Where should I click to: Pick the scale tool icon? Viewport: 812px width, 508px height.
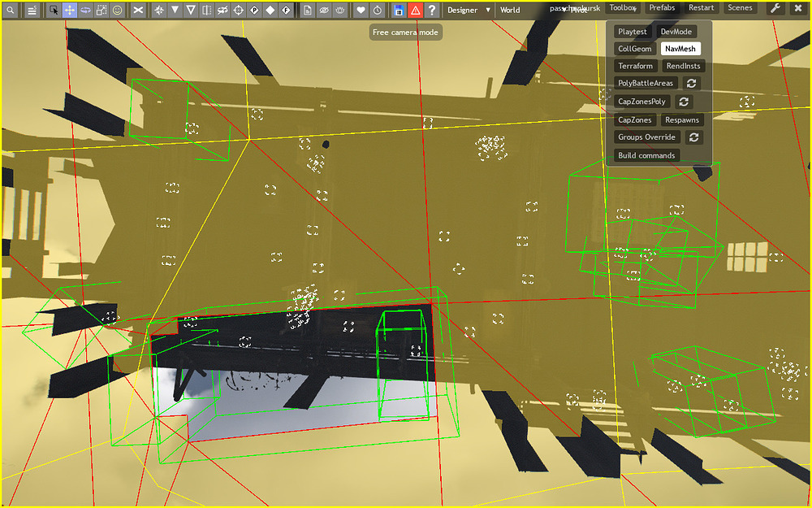(x=101, y=10)
